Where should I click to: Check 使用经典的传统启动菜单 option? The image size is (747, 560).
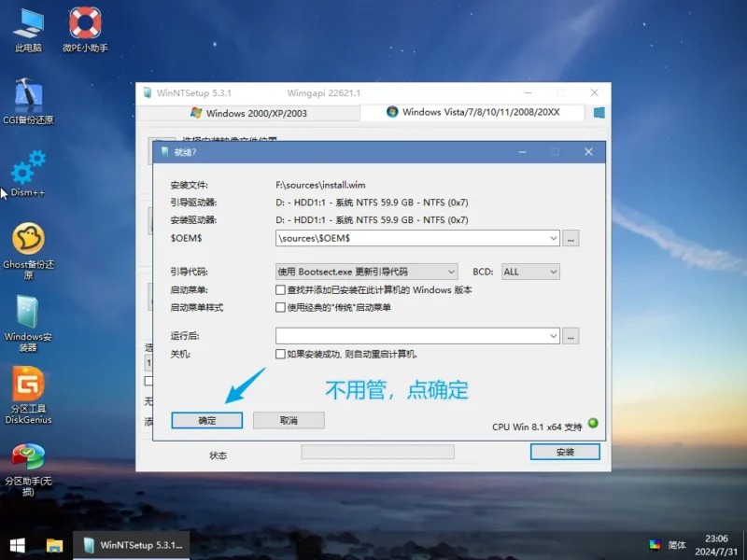point(280,307)
